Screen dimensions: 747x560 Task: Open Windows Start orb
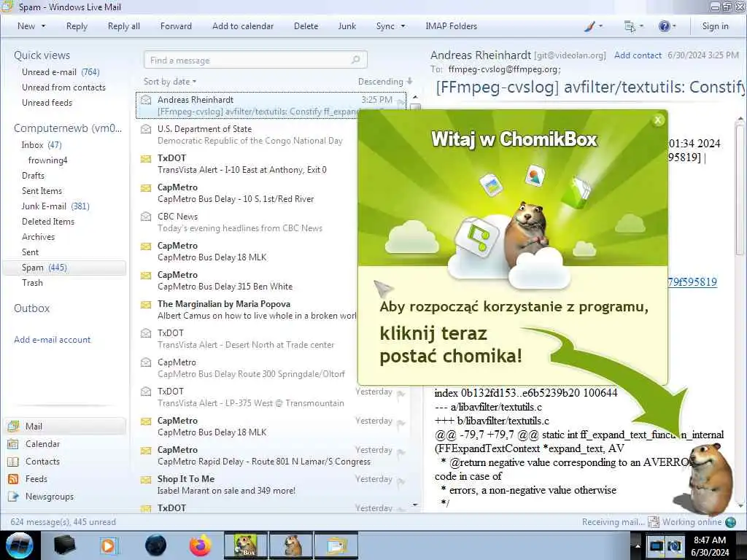coord(19,545)
